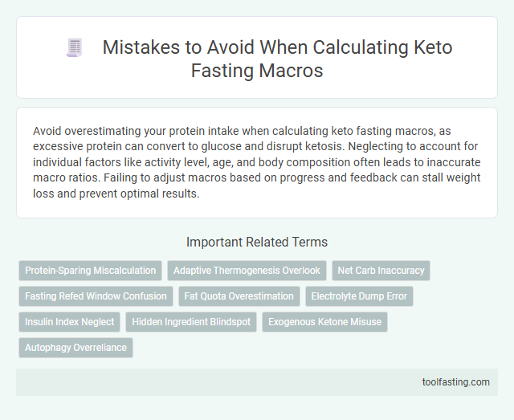Select the Insulin Index Neglect tag

point(70,322)
